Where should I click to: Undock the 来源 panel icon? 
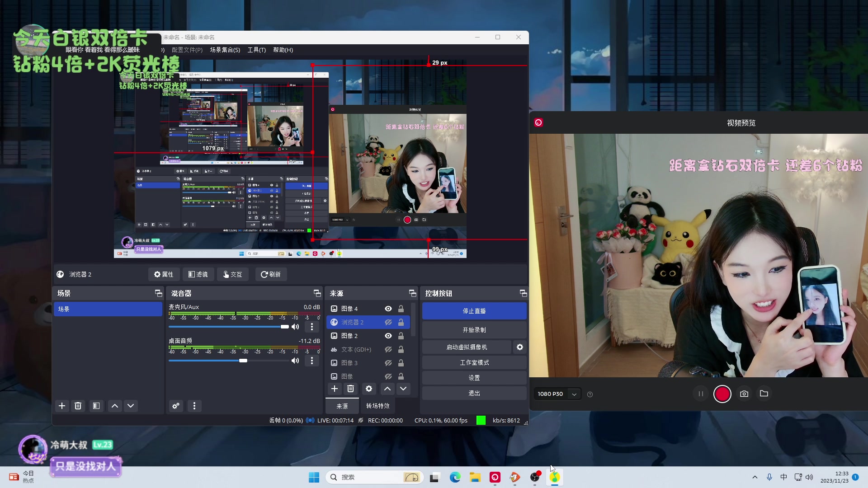(412, 293)
